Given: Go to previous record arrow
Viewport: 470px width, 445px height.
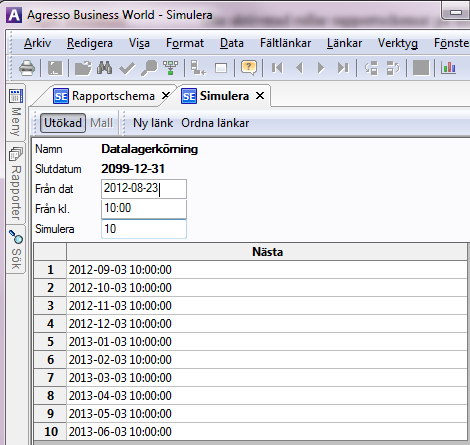Looking at the screenshot, I should click(299, 68).
